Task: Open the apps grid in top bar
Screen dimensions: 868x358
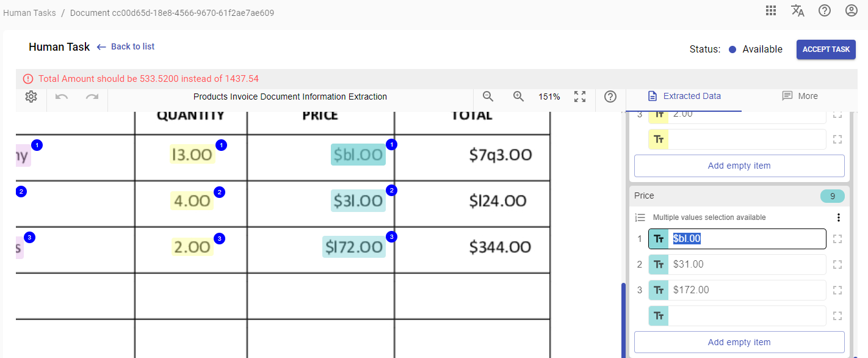Action: tap(771, 10)
